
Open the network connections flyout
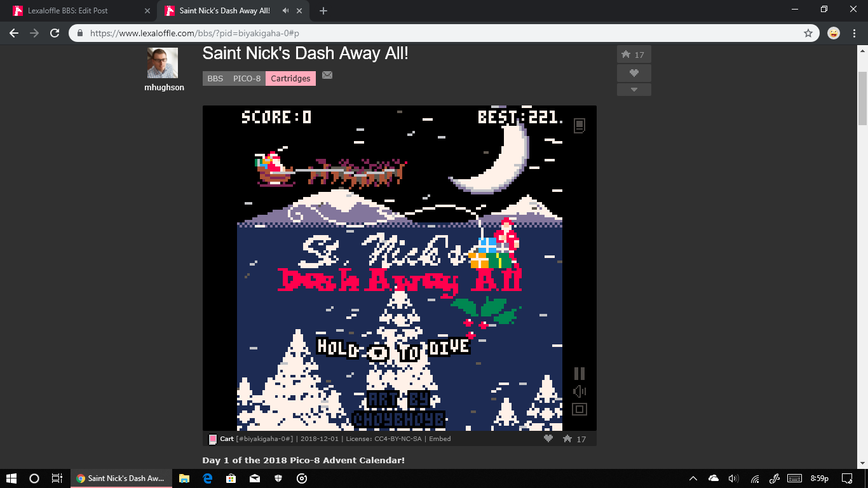click(x=754, y=478)
